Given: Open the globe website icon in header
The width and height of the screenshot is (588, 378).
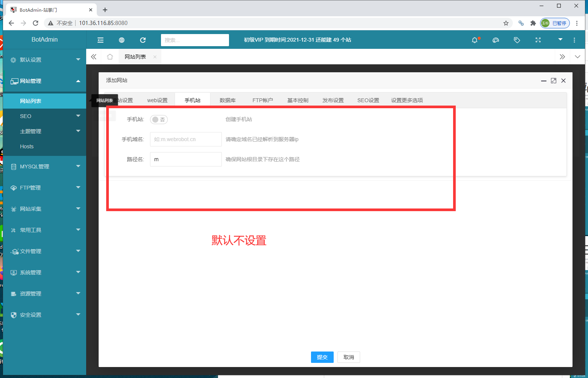Looking at the screenshot, I should (x=122, y=40).
